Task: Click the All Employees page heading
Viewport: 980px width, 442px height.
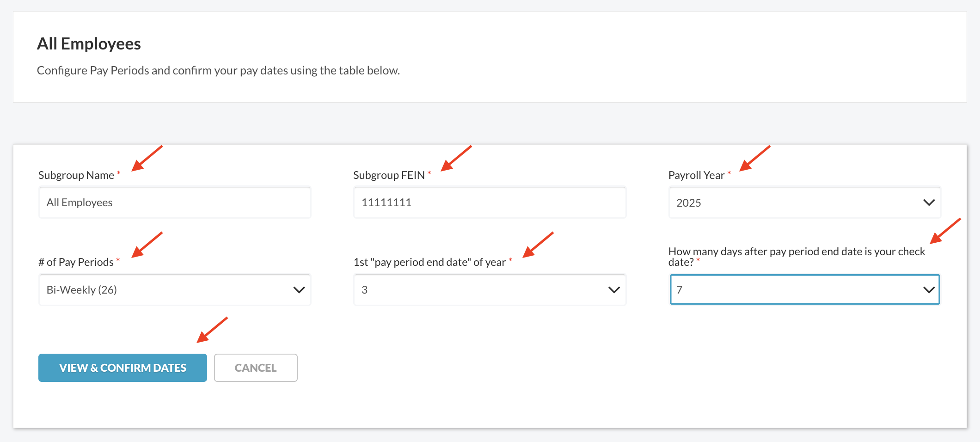Action: coord(89,44)
